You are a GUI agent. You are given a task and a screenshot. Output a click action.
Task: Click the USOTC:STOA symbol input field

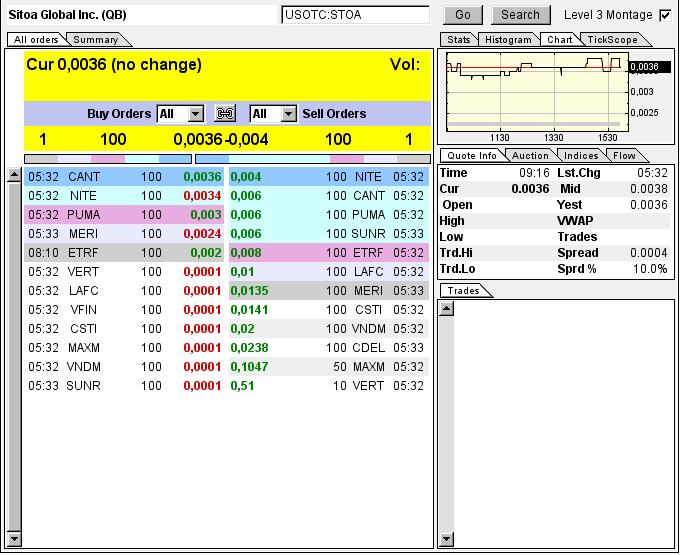[355, 15]
